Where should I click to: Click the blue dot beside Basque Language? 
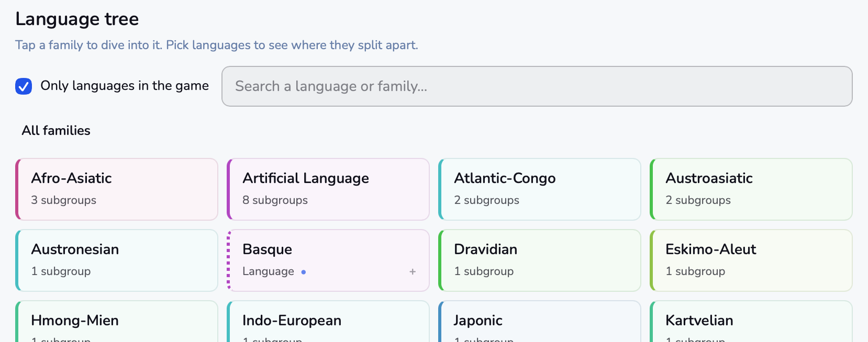(304, 272)
